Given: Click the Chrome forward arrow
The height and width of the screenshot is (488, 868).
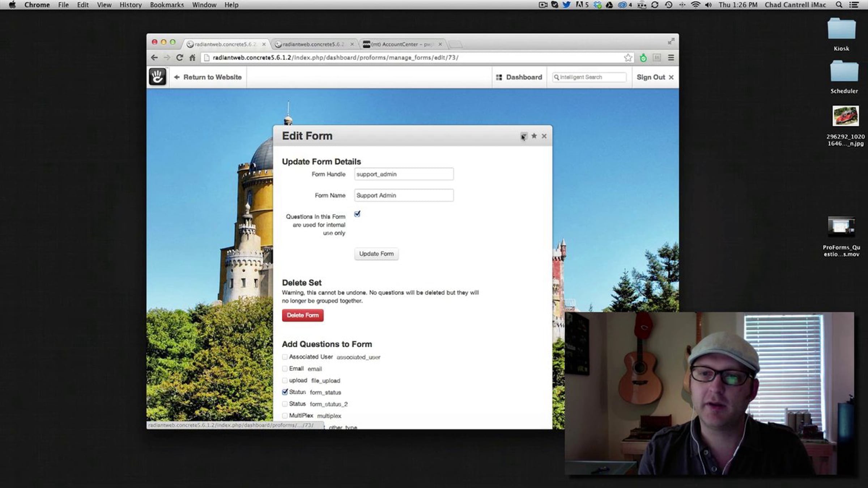Looking at the screenshot, I should 167,57.
